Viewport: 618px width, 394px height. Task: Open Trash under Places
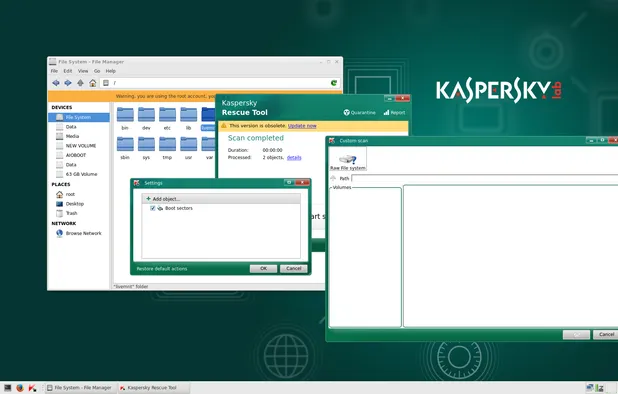(x=79, y=213)
